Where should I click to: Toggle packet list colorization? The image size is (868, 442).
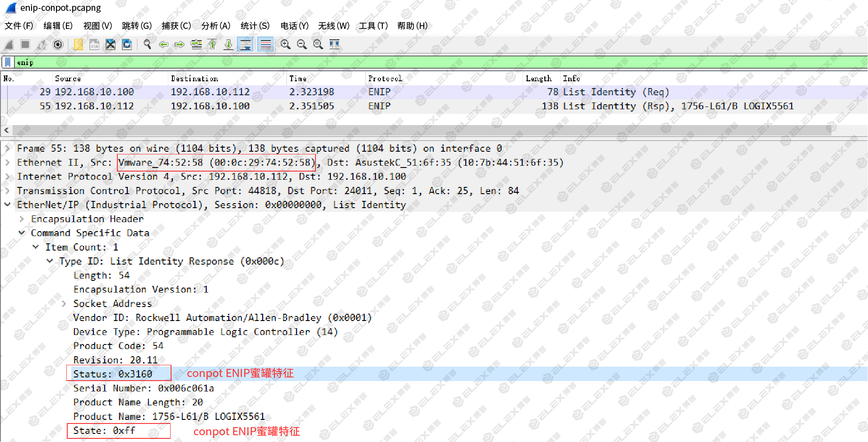[266, 44]
